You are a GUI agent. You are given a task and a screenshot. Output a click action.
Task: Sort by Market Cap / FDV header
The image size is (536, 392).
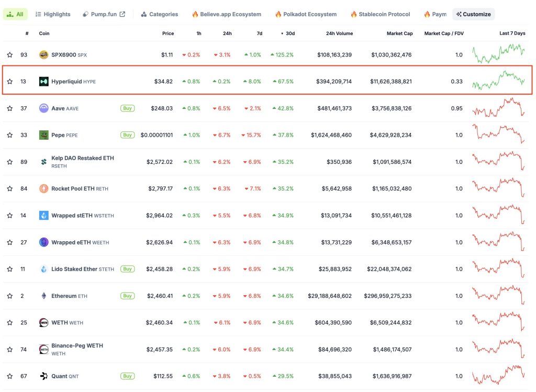click(444, 33)
